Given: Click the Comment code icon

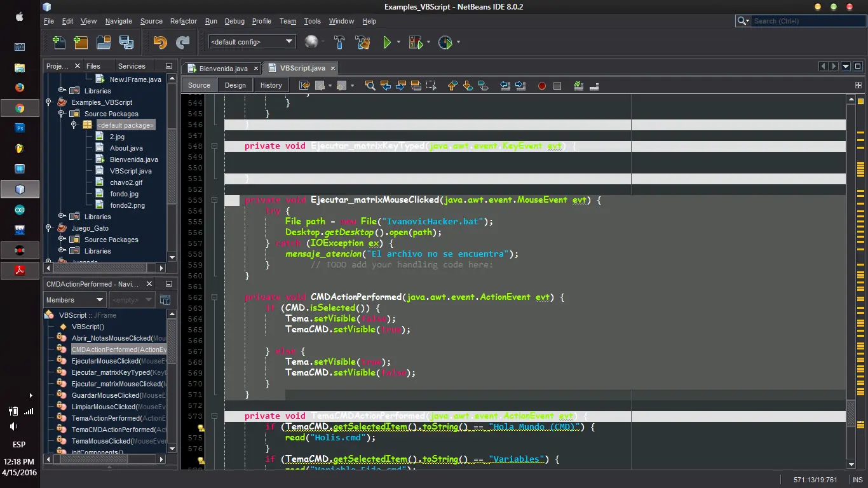Looking at the screenshot, I should pos(579,85).
